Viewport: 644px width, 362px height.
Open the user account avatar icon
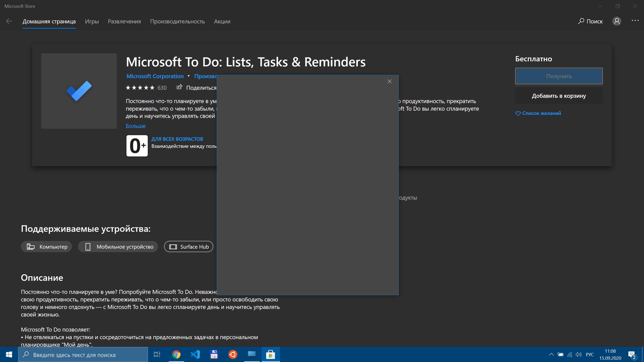pyautogui.click(x=617, y=21)
